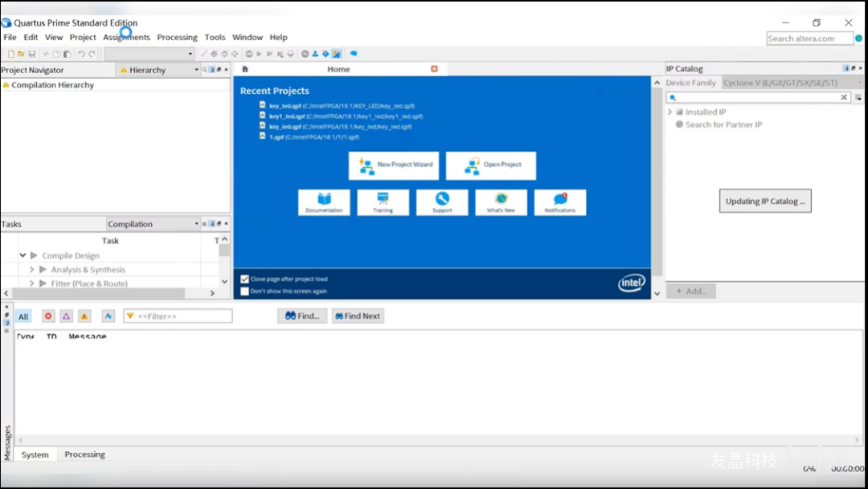868x489 pixels.
Task: Open the Compilation dropdown in Tasks panel
Action: 153,224
